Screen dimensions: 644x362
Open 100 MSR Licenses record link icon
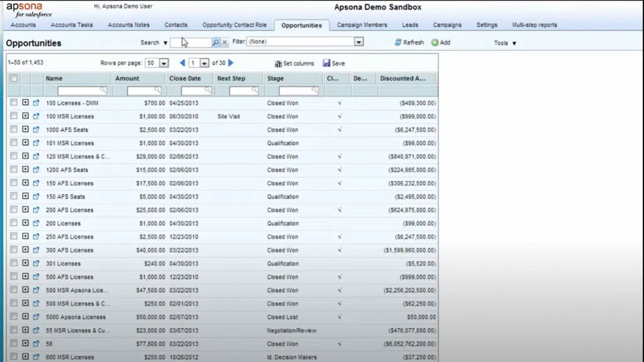click(x=36, y=116)
